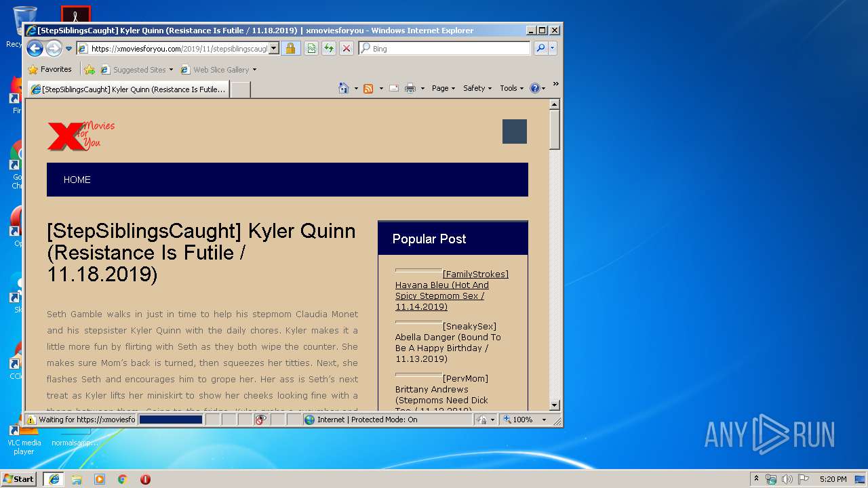Open the Safety menu
Image resolution: width=868 pixels, height=488 pixels.
click(x=477, y=88)
